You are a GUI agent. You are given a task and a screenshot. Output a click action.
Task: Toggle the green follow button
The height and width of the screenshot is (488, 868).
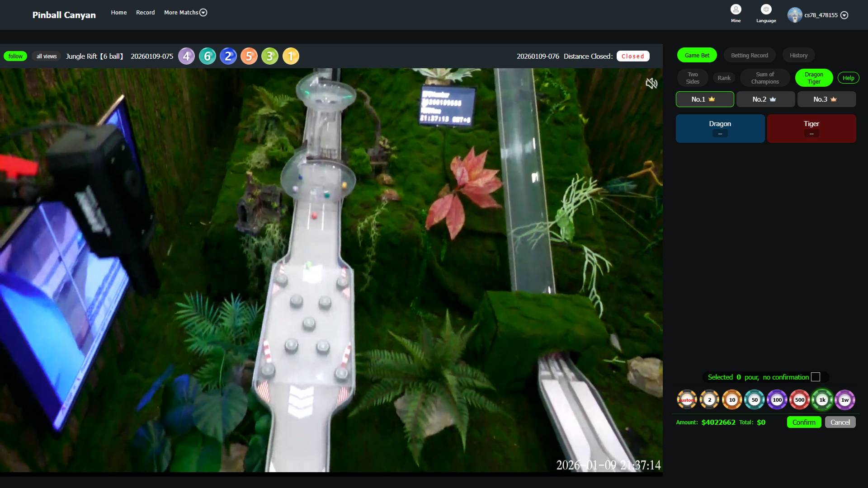pyautogui.click(x=15, y=56)
